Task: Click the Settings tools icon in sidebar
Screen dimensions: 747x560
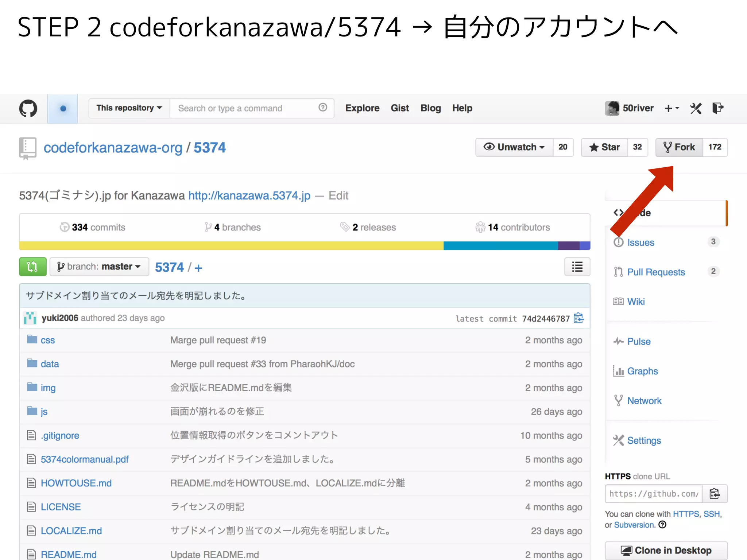Action: click(618, 440)
